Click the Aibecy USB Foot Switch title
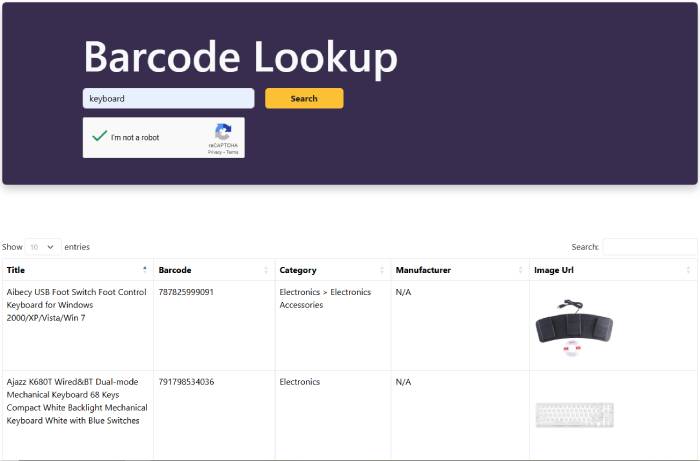The image size is (700, 461). pyautogui.click(x=76, y=305)
